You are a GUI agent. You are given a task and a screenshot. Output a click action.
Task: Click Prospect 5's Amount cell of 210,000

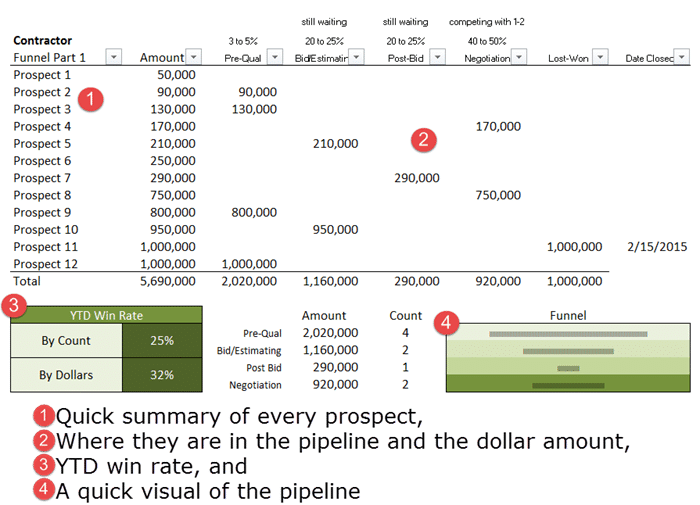(x=173, y=144)
